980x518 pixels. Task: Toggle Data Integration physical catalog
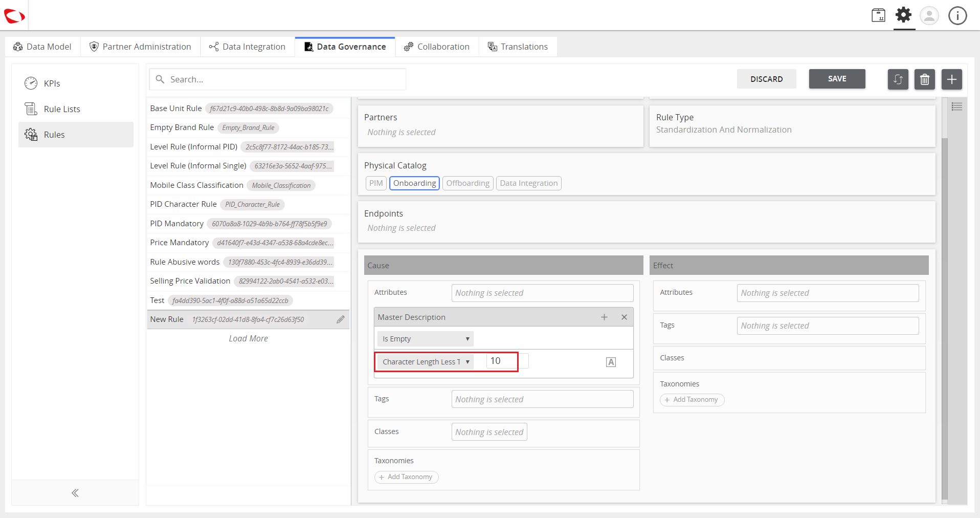pos(528,183)
